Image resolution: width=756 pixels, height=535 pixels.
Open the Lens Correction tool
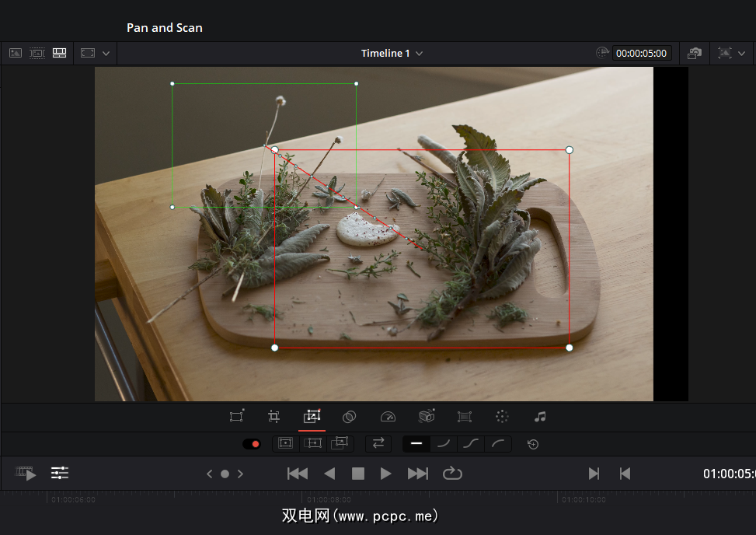[x=465, y=417]
